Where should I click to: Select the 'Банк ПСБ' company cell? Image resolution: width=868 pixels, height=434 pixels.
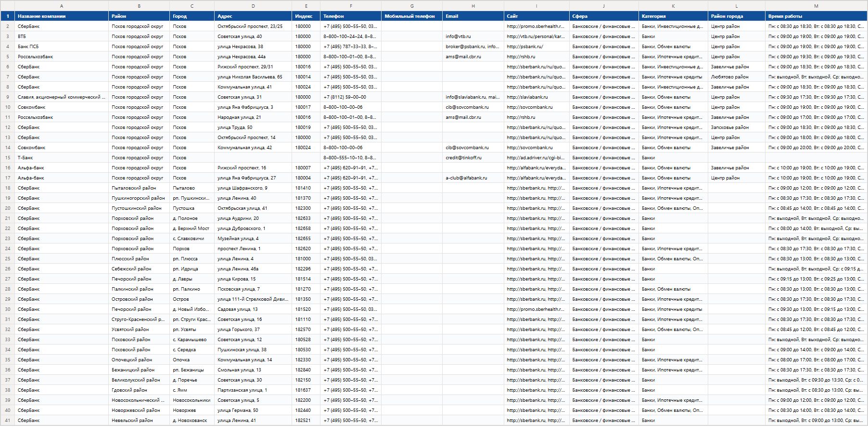point(62,47)
